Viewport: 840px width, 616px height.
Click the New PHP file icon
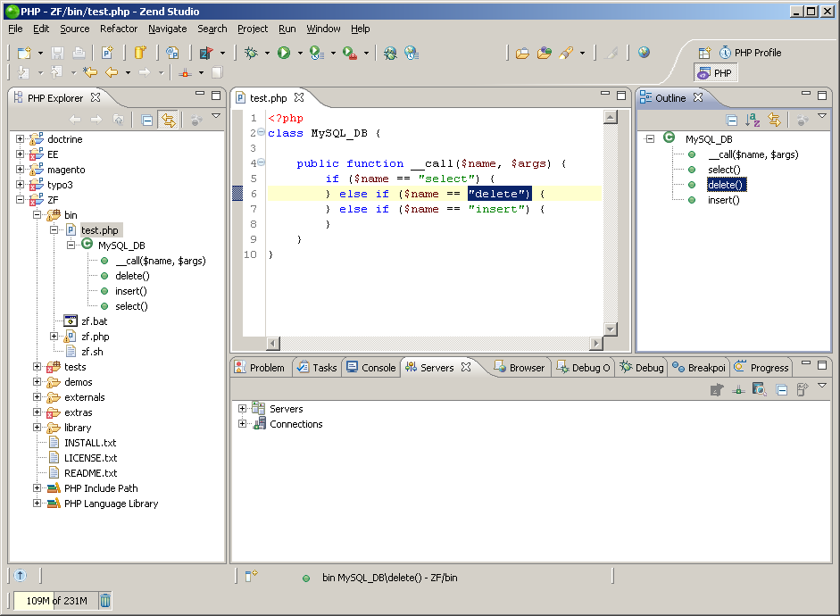(107, 53)
